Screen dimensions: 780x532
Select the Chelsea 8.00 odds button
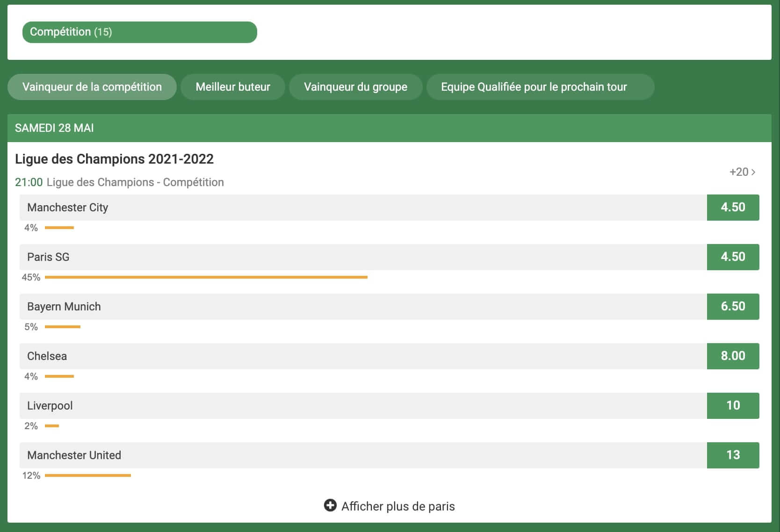click(x=733, y=356)
